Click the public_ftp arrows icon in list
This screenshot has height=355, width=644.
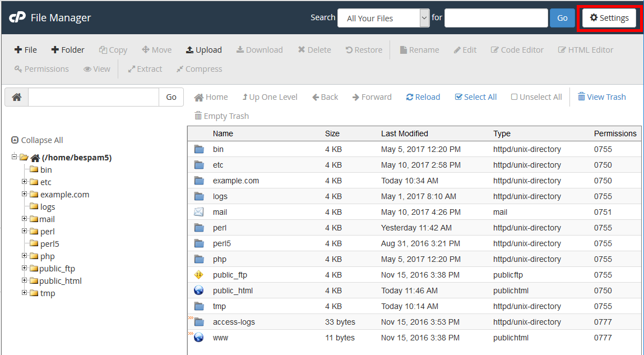199,275
